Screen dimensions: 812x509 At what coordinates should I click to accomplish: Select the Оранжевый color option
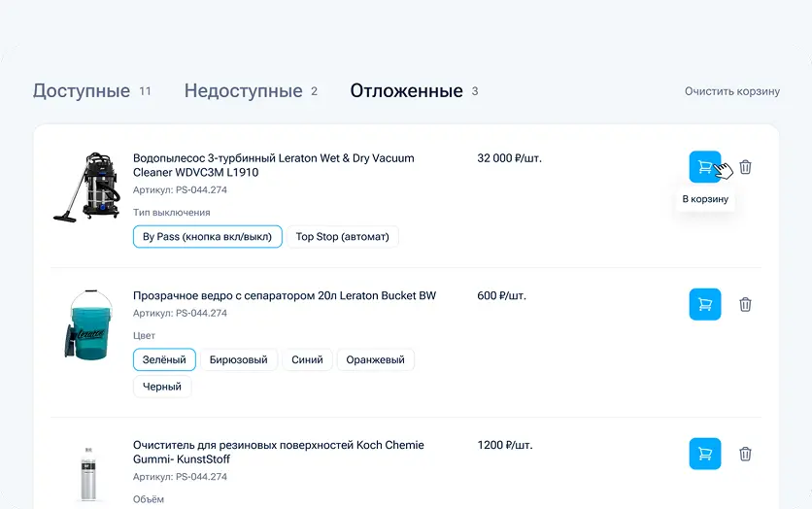click(376, 359)
